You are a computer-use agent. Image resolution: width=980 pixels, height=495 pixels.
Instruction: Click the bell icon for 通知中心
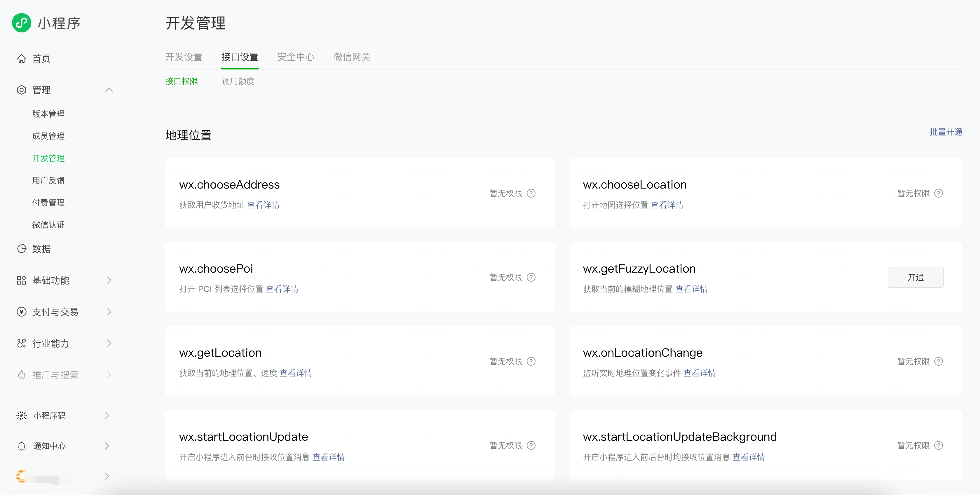(22, 446)
